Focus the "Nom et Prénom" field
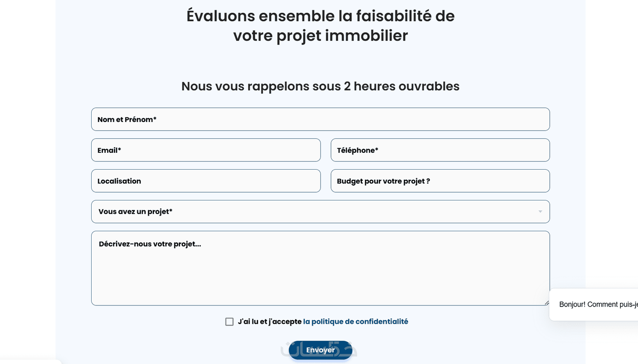This screenshot has width=638, height=364. tap(320, 119)
